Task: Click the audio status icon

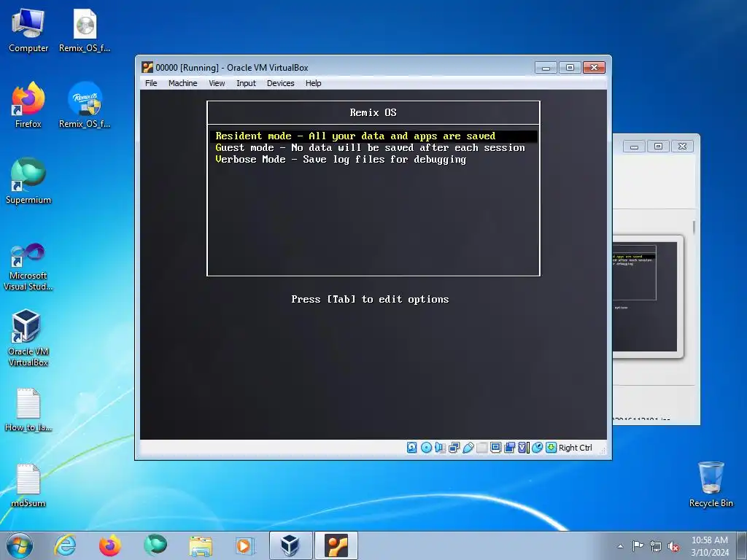Action: click(440, 448)
